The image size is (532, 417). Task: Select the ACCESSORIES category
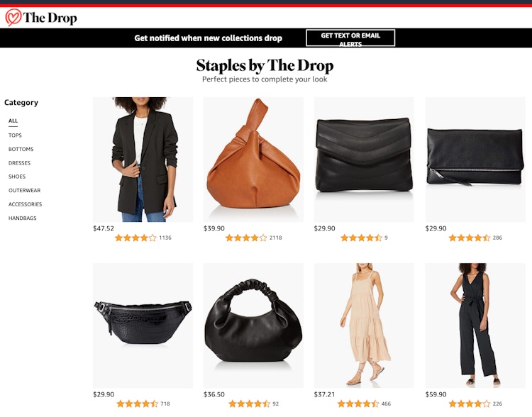tap(25, 204)
